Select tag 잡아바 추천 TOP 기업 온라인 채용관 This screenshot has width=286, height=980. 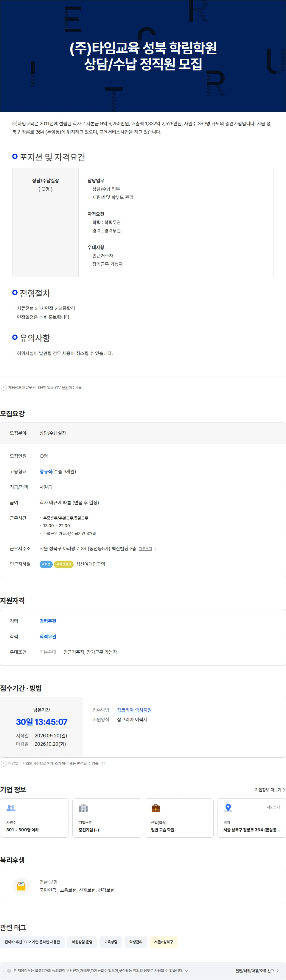point(32,942)
